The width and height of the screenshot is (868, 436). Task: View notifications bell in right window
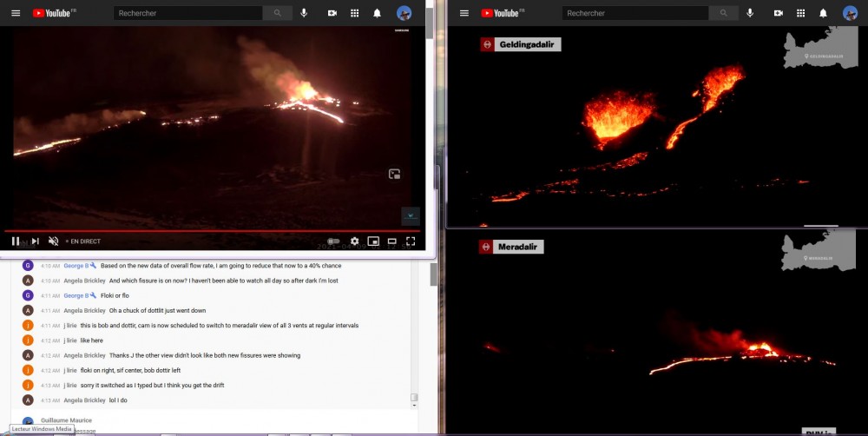[823, 13]
